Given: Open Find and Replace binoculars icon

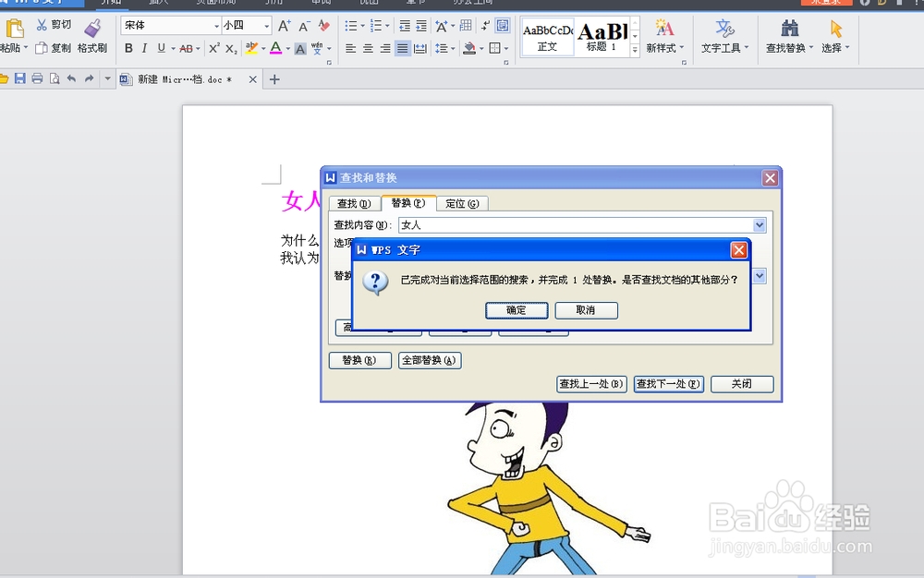Looking at the screenshot, I should 790,28.
